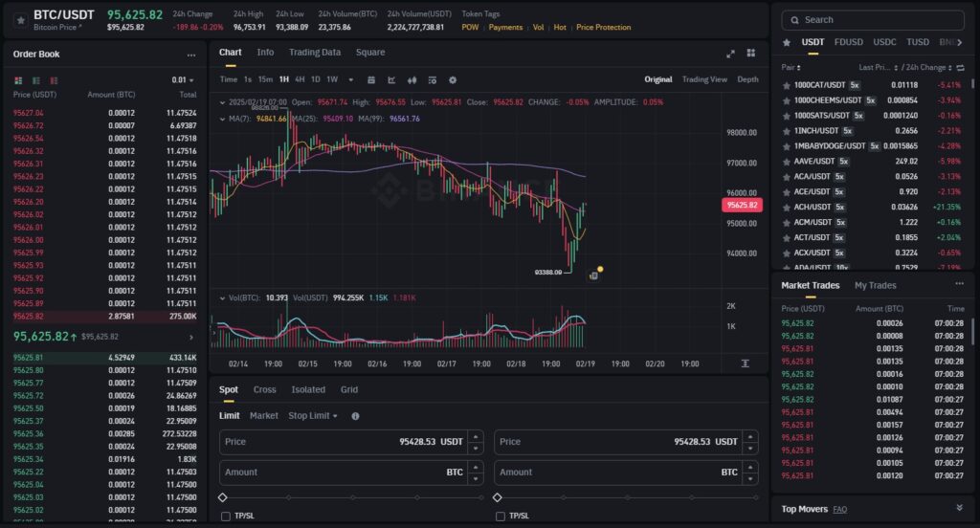Open the Square tab

coord(370,53)
